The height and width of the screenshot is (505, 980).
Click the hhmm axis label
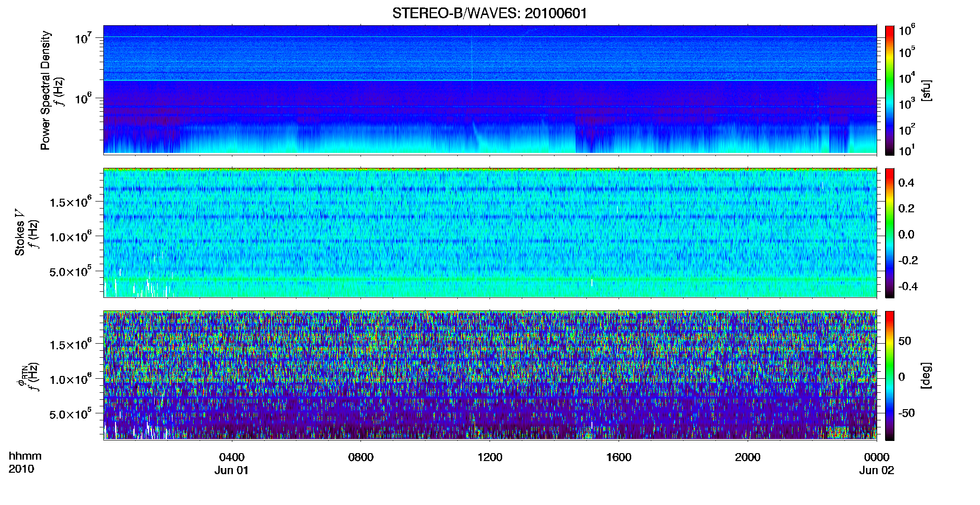coord(25,456)
